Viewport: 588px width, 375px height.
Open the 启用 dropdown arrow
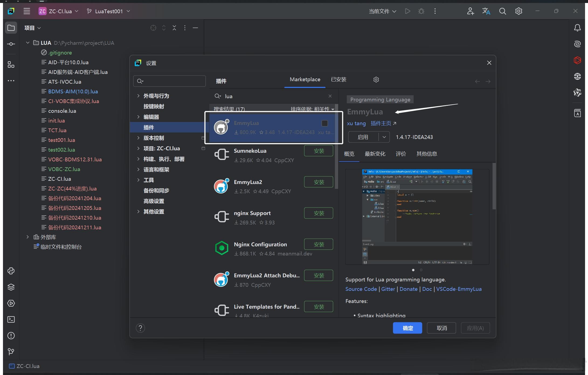coord(384,137)
